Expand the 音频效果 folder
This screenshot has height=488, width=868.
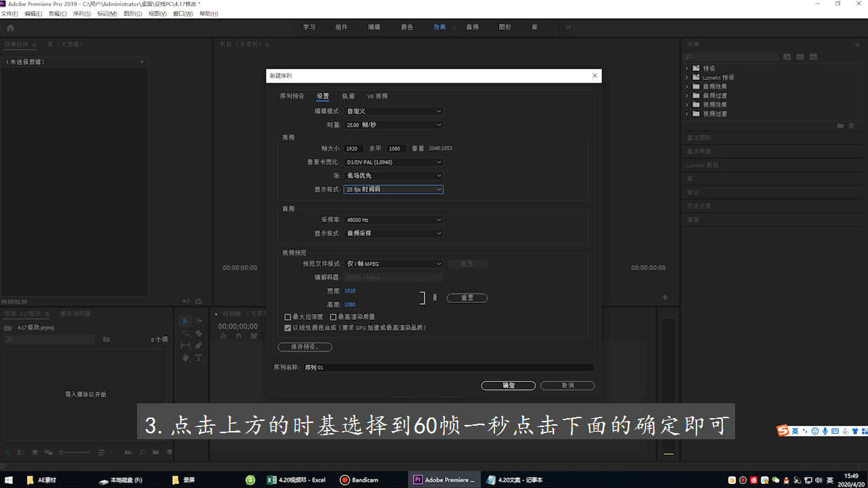coord(687,87)
